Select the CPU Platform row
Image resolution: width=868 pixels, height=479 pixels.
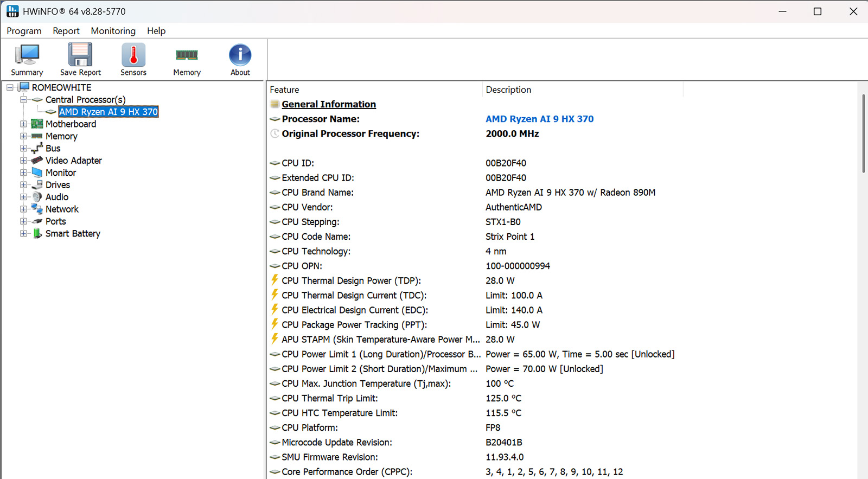point(562,427)
